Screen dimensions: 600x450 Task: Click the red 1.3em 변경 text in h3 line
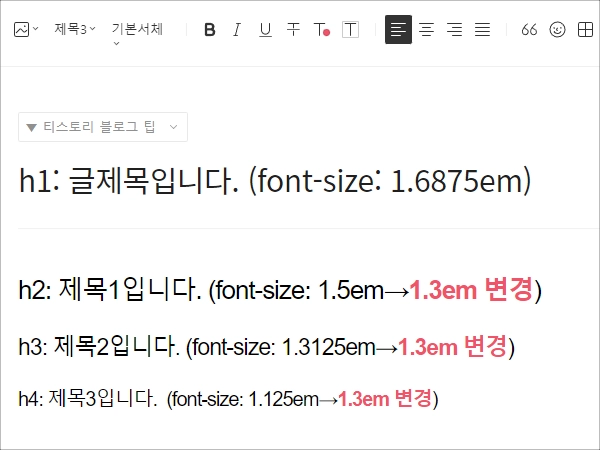[453, 347]
